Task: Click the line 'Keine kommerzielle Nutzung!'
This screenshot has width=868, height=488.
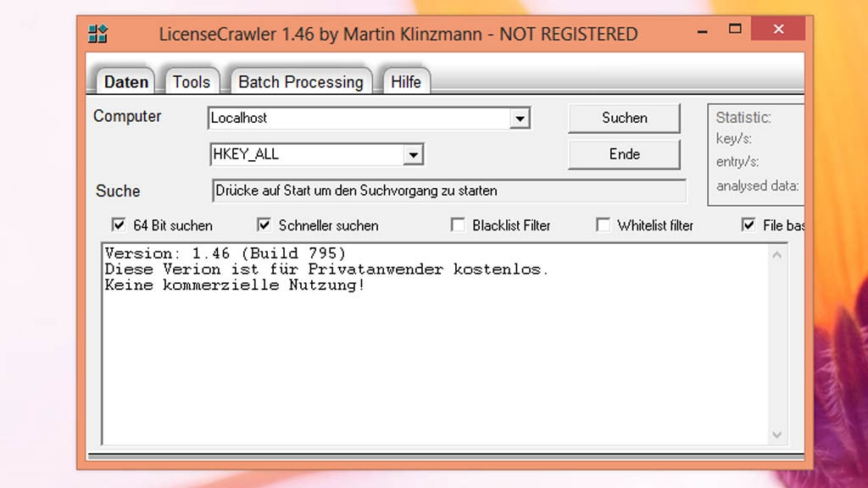Action: pos(235,286)
